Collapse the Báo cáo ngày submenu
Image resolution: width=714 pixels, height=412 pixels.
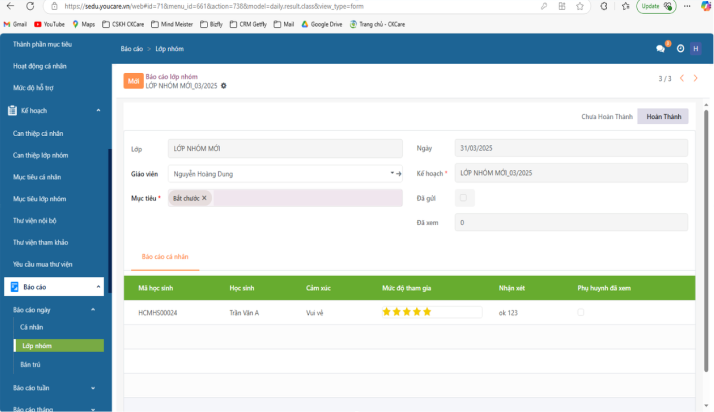tap(92, 310)
